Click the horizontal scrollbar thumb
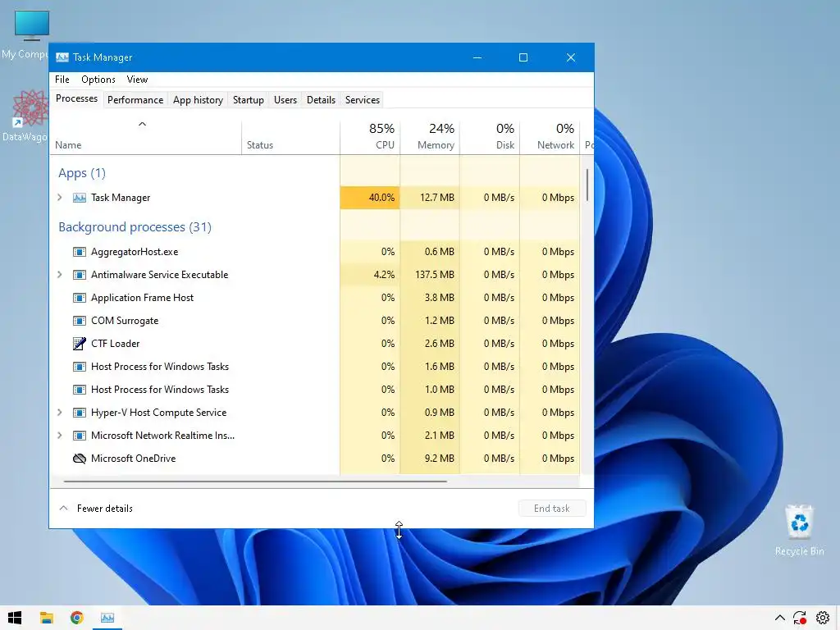The image size is (840, 630). point(255,482)
